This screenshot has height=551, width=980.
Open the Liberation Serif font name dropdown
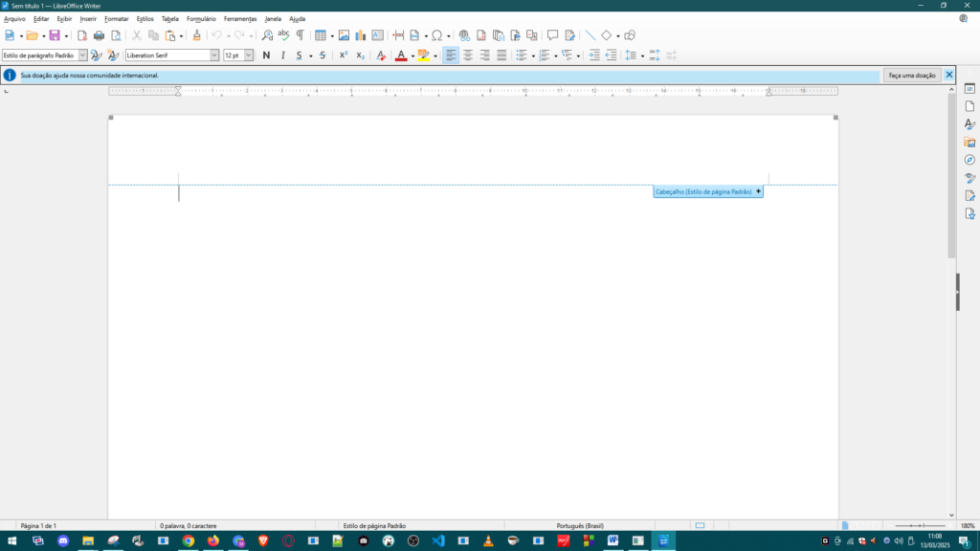[214, 55]
